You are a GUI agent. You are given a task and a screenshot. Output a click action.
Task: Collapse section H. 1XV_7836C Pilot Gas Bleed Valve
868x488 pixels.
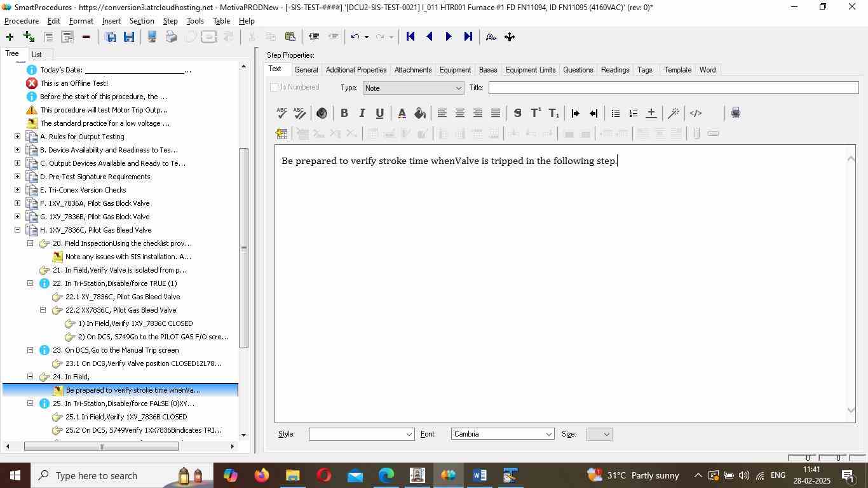tap(17, 230)
